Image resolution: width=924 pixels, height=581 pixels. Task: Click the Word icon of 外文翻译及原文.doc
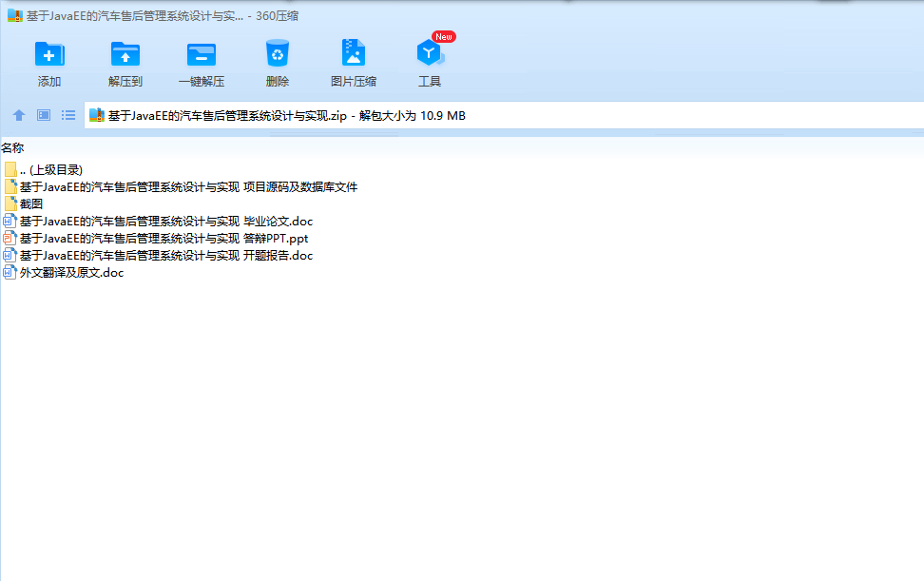[10, 272]
